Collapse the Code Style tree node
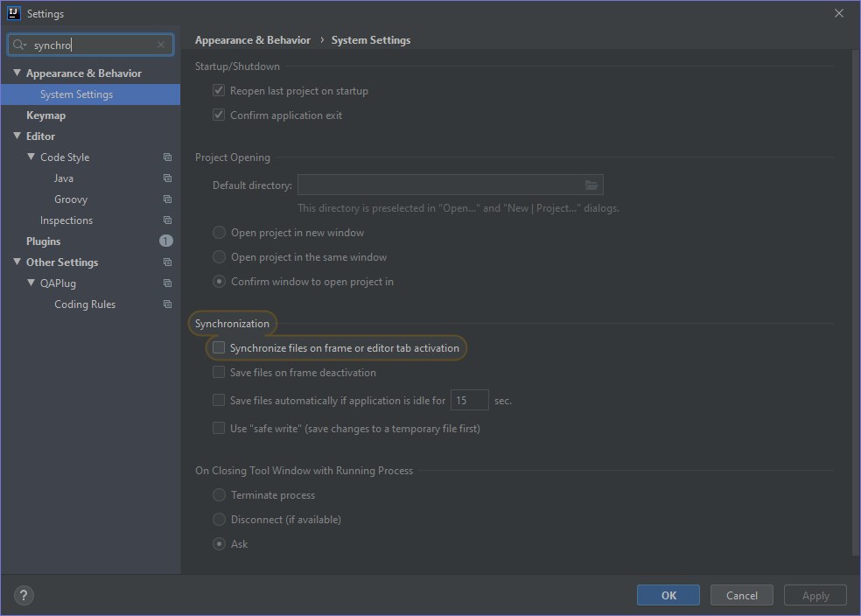Viewport: 861px width, 616px height. coord(31,157)
